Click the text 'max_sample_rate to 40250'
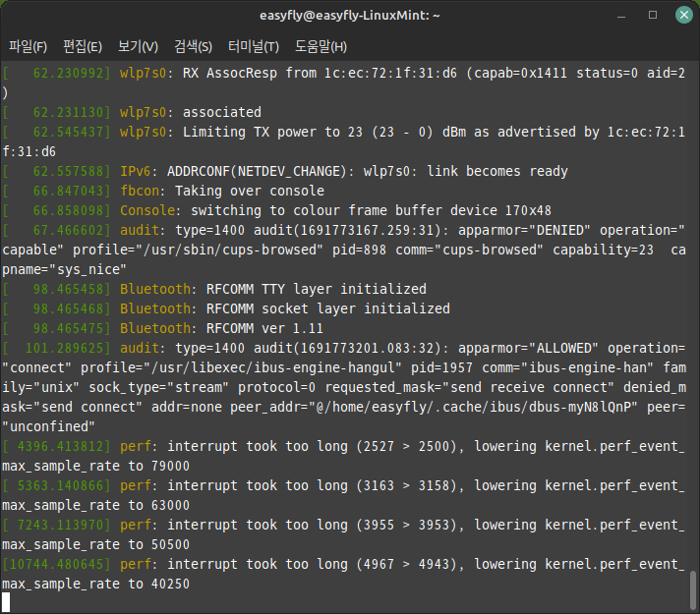Screen dimensions: 700x614 pos(96,584)
